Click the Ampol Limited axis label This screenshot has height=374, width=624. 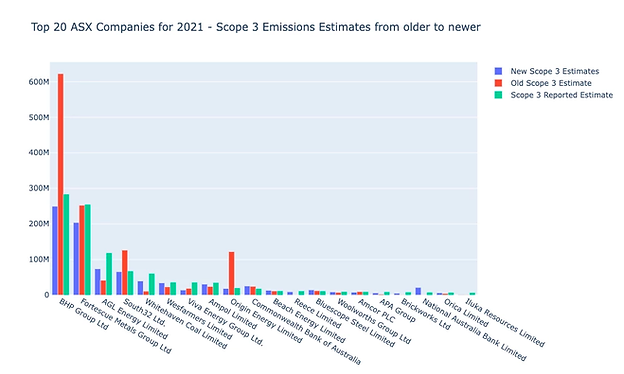click(232, 314)
